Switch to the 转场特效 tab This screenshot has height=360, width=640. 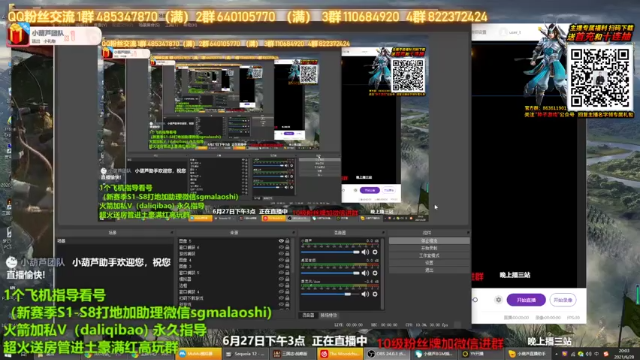[x=329, y=315]
